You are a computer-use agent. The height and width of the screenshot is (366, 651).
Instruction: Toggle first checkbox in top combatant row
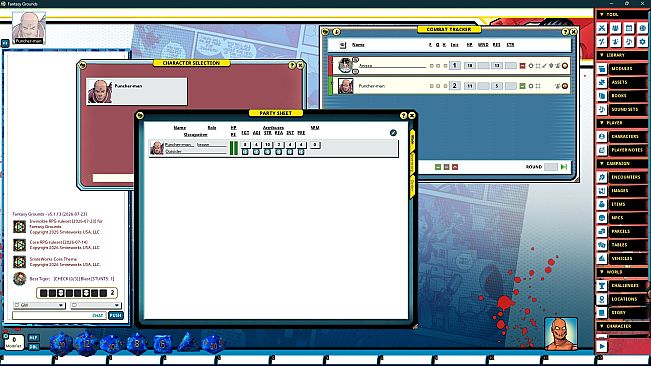[x=431, y=66]
